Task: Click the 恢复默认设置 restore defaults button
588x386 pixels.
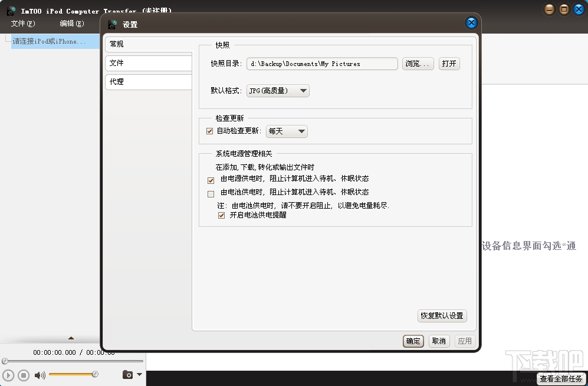Action: 441,316
